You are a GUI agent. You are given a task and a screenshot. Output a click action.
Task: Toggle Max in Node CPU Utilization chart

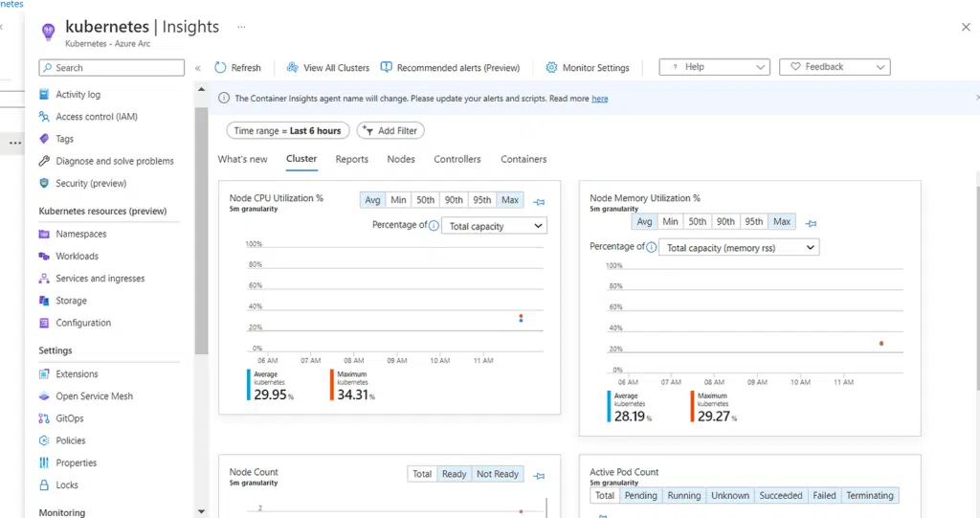click(510, 200)
